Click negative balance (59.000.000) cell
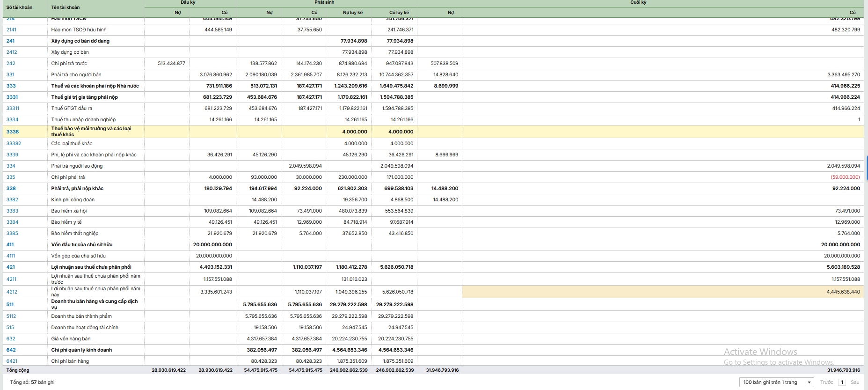Viewport: 868px width, 390px height. (x=845, y=177)
